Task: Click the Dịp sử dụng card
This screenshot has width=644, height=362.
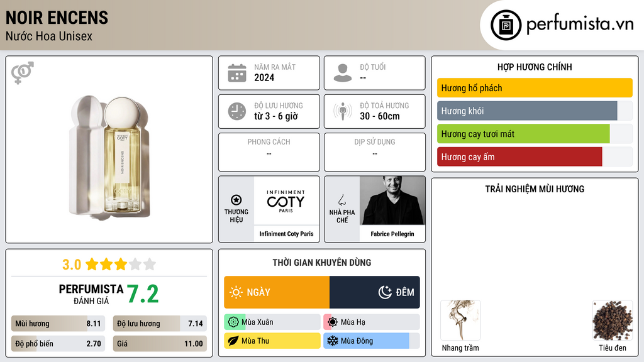Action: coord(375,152)
